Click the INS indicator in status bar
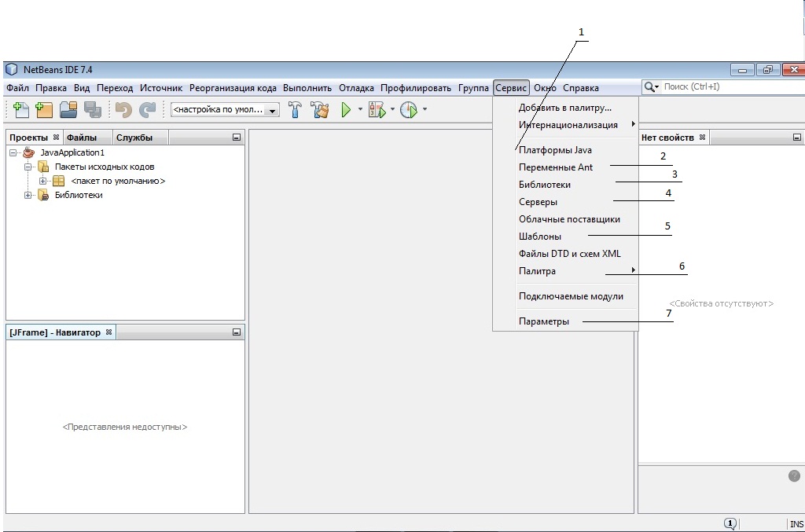This screenshot has height=532, width=805. click(796, 524)
